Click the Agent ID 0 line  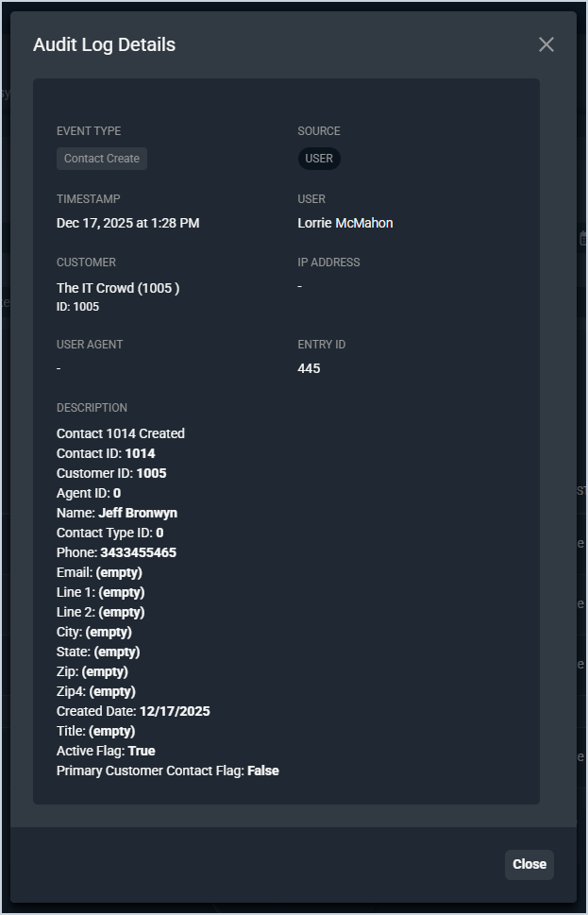click(89, 493)
